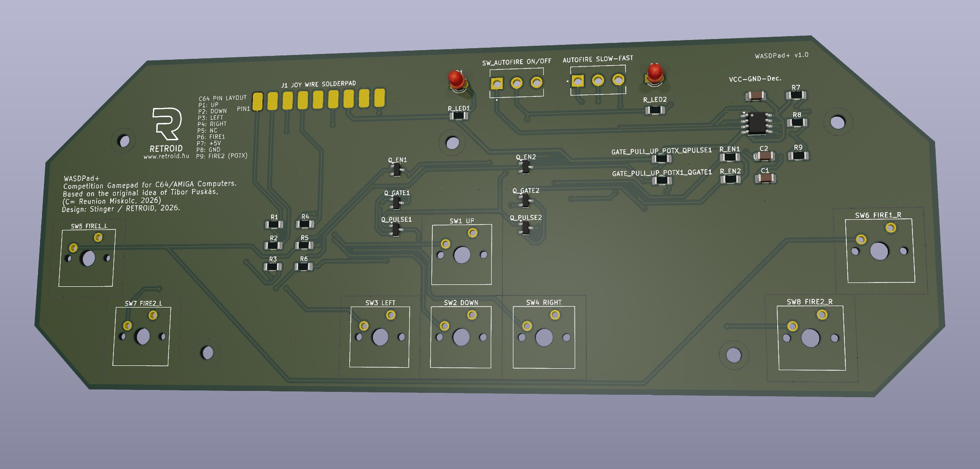980x469 pixels.
Task: Click the AUTOFIRE SLOW-FAST pin header
Action: [598, 80]
